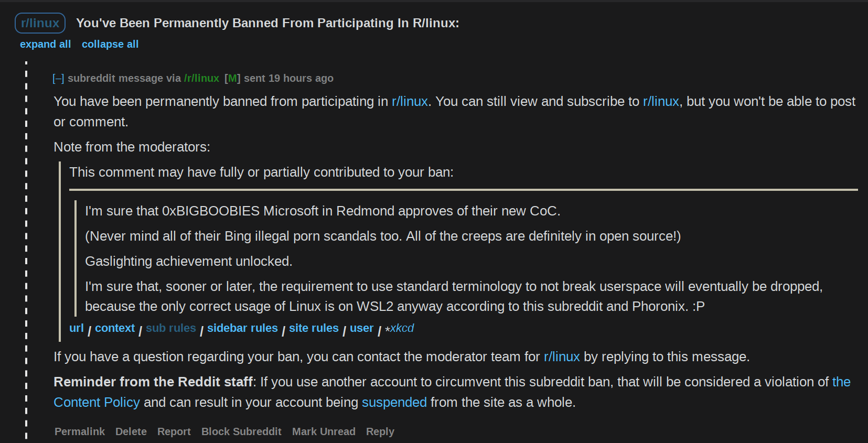868x443 pixels.
Task: Mark the message as unread
Action: (x=324, y=431)
